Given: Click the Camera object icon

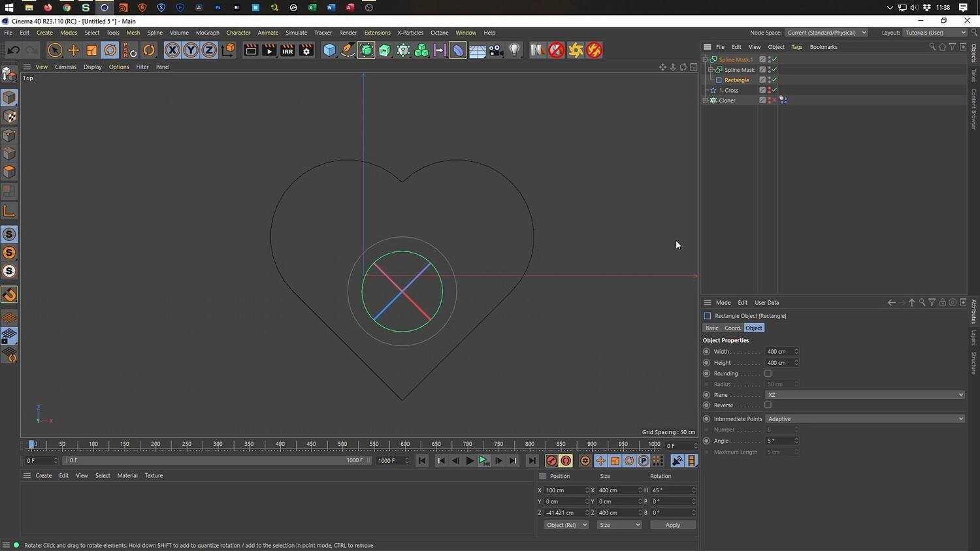Looking at the screenshot, I should [496, 50].
